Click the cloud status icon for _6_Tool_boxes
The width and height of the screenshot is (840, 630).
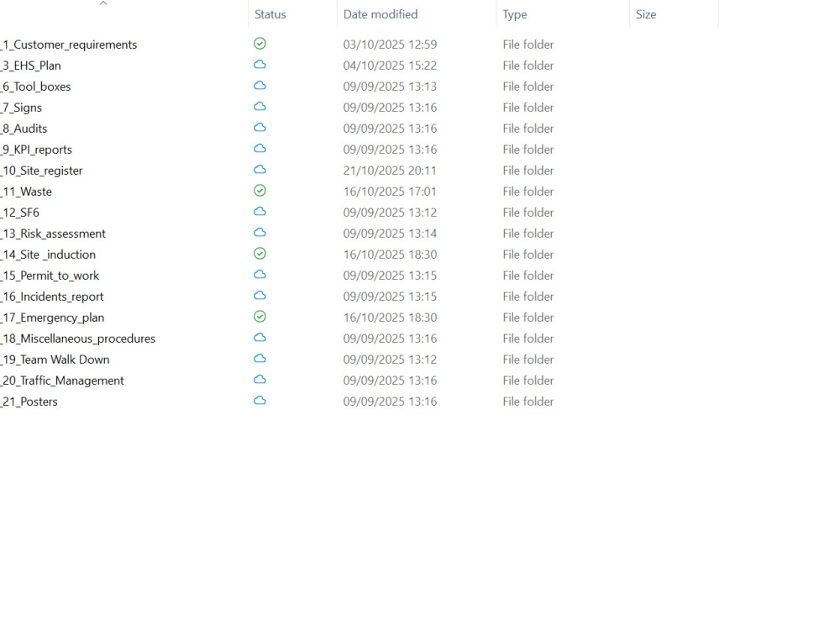tap(260, 86)
